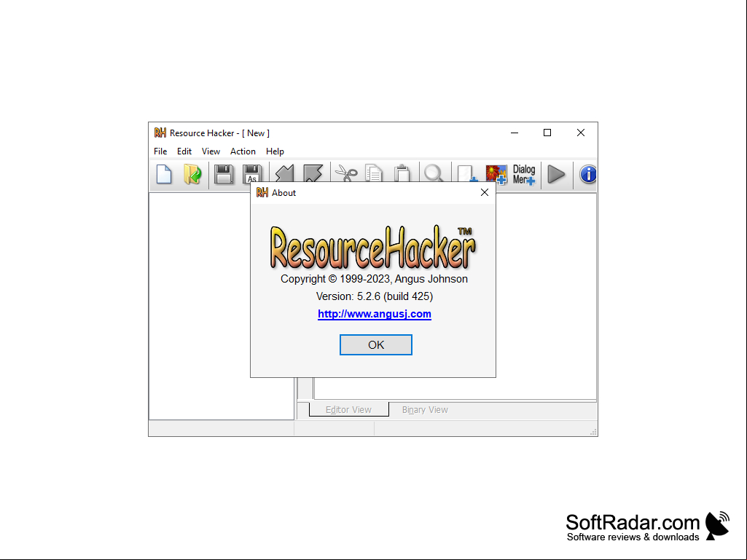Click the 'Copyright © 1999-2023, Angus Johnson' text
Viewport: 747px width, 560px height.
pyautogui.click(x=374, y=279)
